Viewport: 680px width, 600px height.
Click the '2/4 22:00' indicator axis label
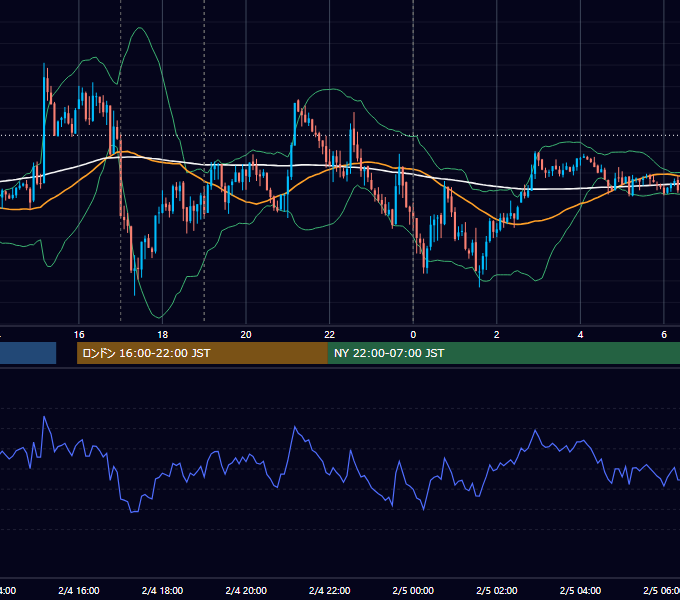(330, 591)
